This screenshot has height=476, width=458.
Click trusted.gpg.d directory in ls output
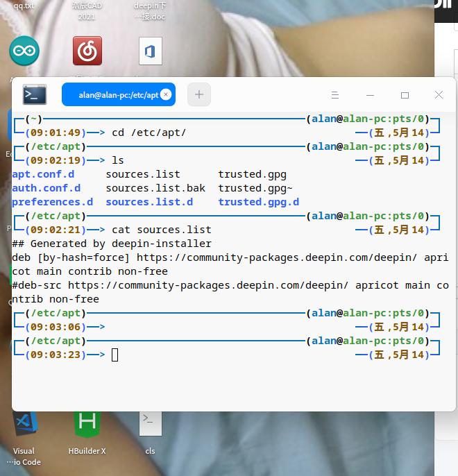pyautogui.click(x=259, y=203)
